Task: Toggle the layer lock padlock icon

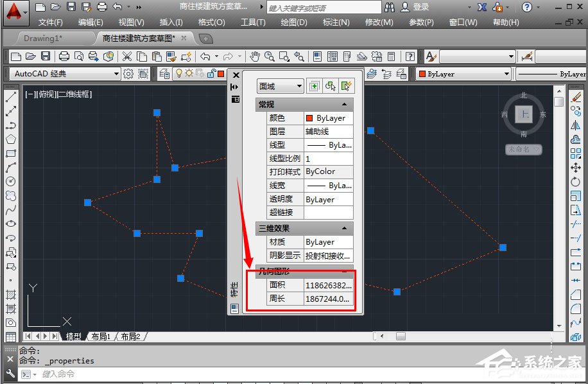Action: click(x=211, y=74)
